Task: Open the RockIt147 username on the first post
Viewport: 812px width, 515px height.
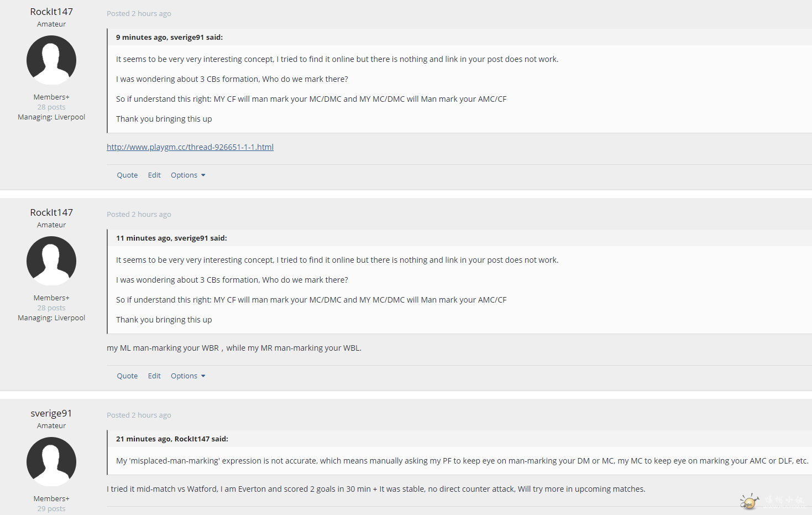Action: (51, 12)
